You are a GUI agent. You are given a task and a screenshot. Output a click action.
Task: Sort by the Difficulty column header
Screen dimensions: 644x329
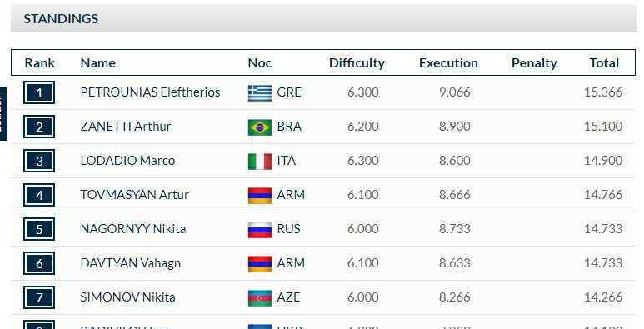[357, 62]
